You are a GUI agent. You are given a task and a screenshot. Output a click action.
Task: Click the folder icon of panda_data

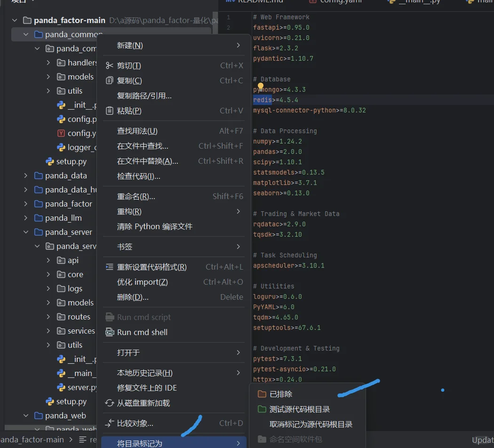(39, 176)
